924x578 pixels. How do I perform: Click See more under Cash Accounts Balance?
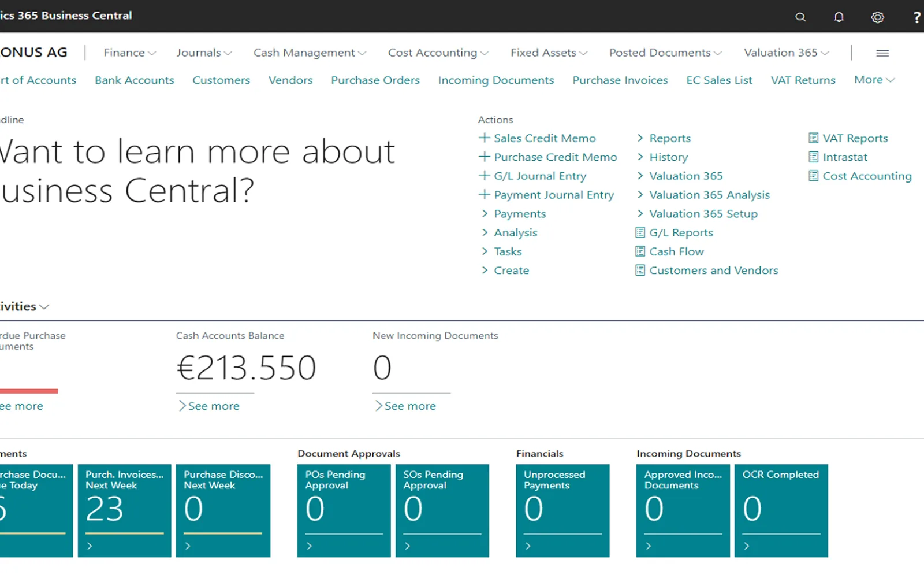pyautogui.click(x=208, y=406)
